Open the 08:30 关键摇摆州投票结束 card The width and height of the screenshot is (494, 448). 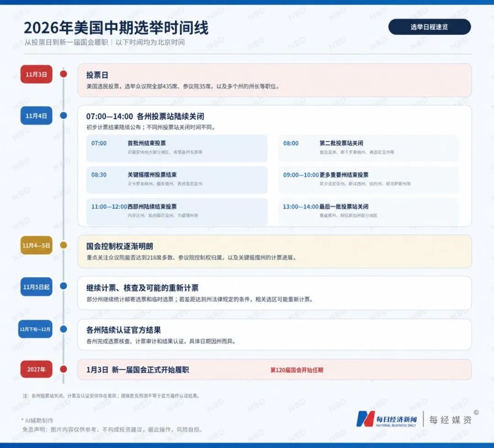(177, 180)
